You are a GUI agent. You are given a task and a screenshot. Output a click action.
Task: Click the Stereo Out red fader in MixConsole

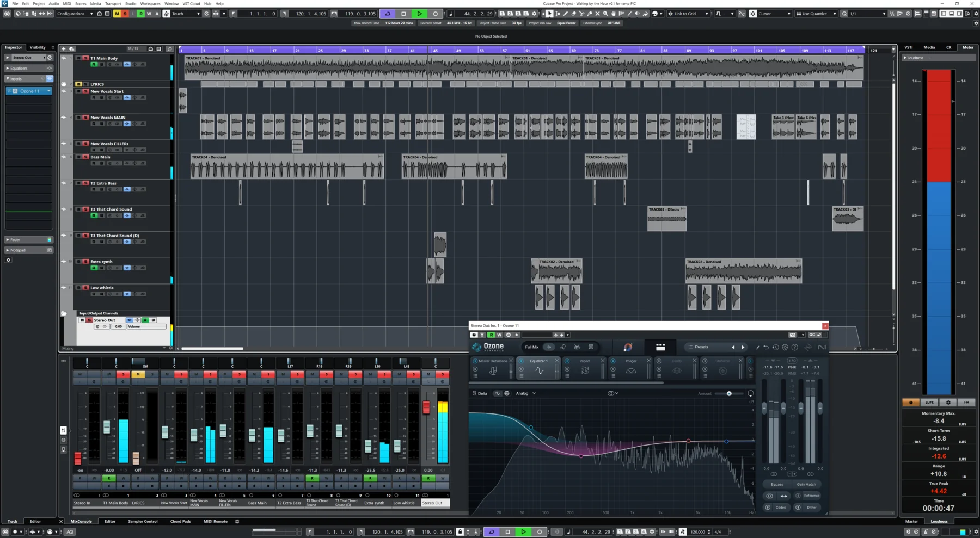tap(426, 406)
